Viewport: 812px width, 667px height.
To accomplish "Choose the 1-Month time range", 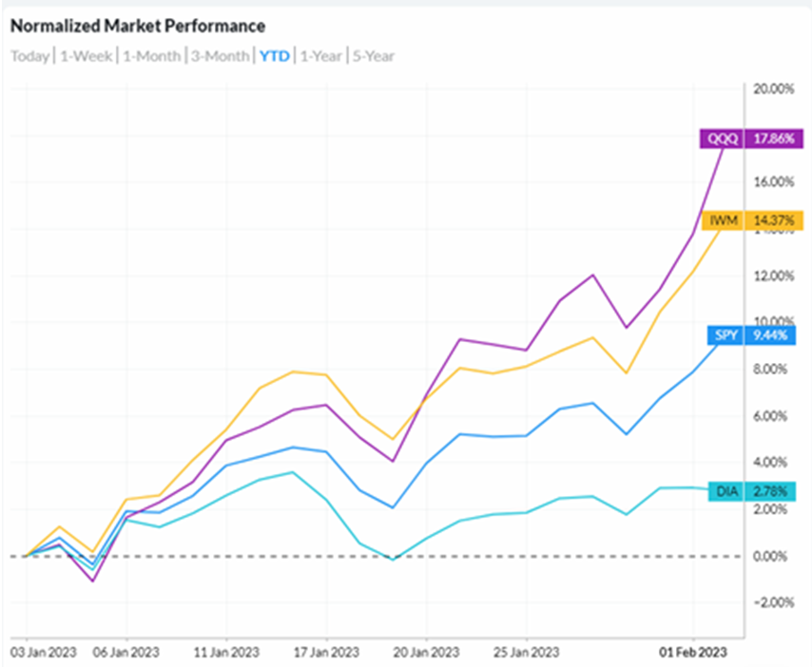I will coord(151,56).
